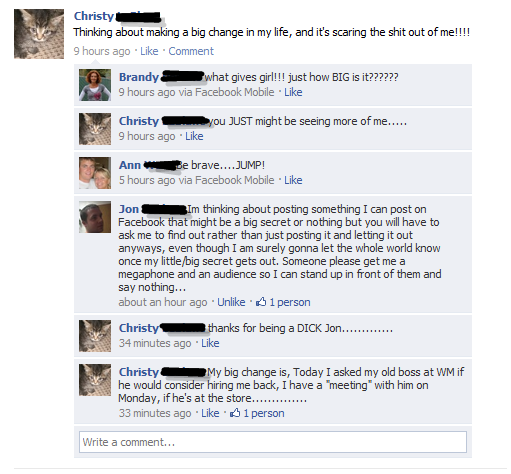Click in the 'Write a comment...' box
This screenshot has width=511, height=474.
(x=273, y=442)
